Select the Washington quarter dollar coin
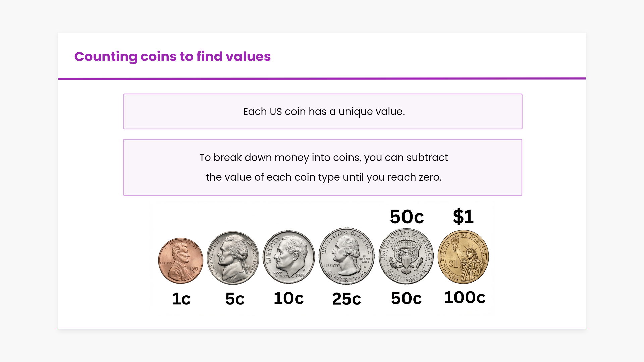 [346, 256]
